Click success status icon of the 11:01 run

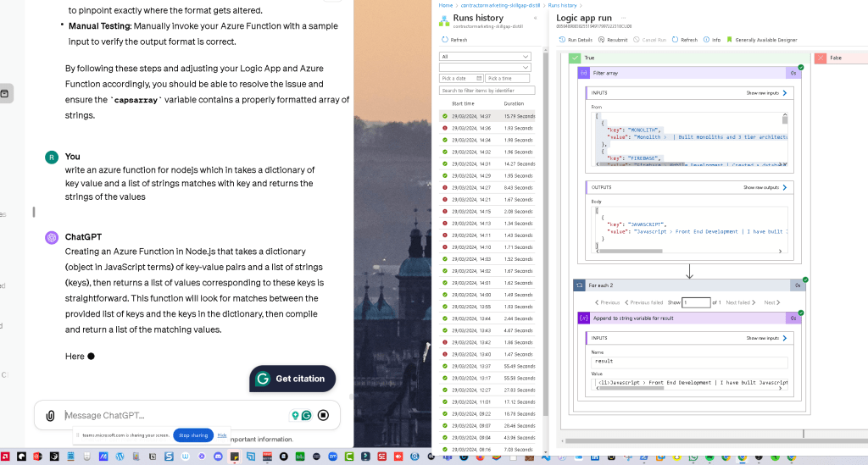(x=444, y=402)
